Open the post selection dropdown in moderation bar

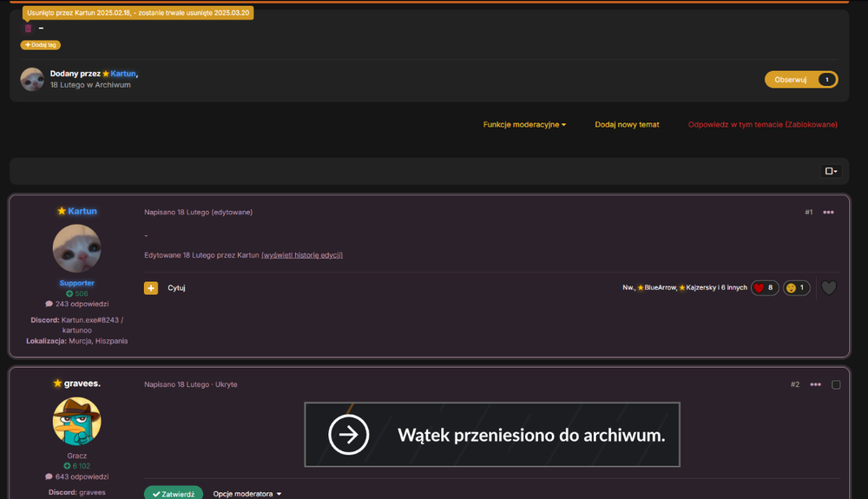pyautogui.click(x=831, y=171)
